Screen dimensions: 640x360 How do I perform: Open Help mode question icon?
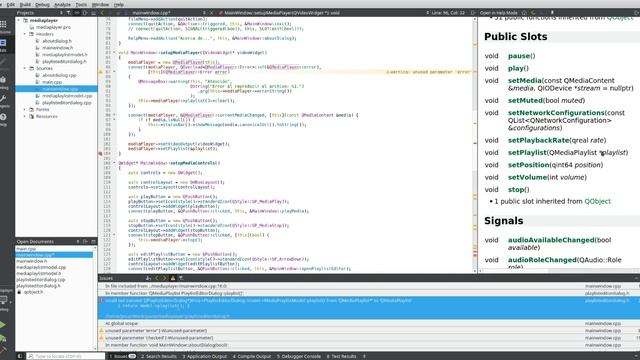[x=3, y=118]
